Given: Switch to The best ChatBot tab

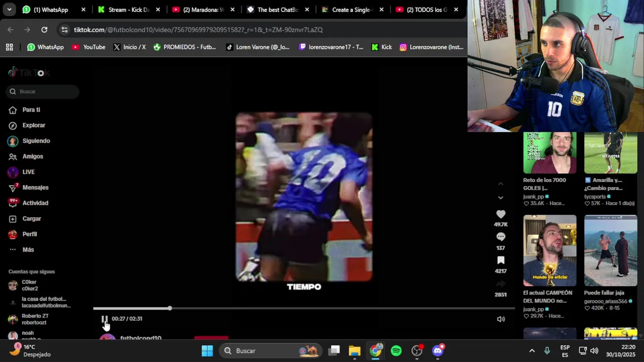Looking at the screenshot, I should (278, 10).
